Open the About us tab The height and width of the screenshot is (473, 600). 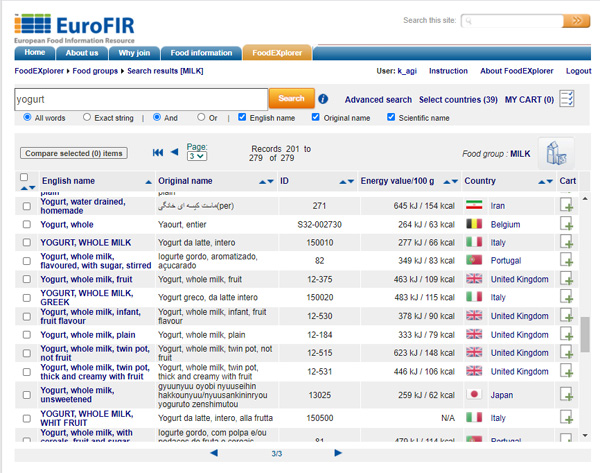tap(82, 53)
